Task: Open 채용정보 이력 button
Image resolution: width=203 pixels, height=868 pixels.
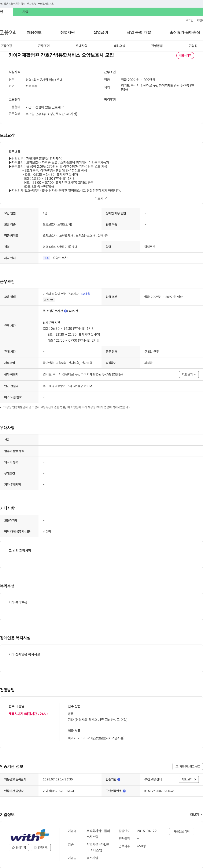Action: pyautogui.click(x=181, y=831)
